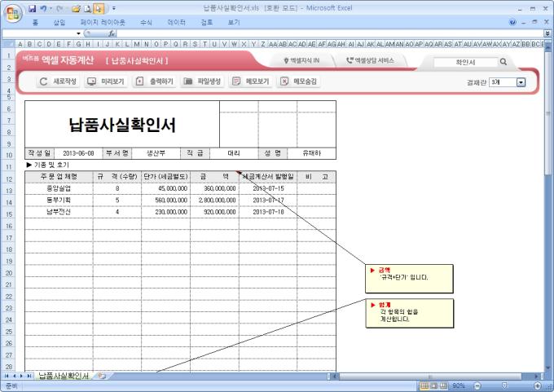Image resolution: width=554 pixels, height=392 pixels.
Task: Click the insert new worksheet icon
Action: pos(102,376)
